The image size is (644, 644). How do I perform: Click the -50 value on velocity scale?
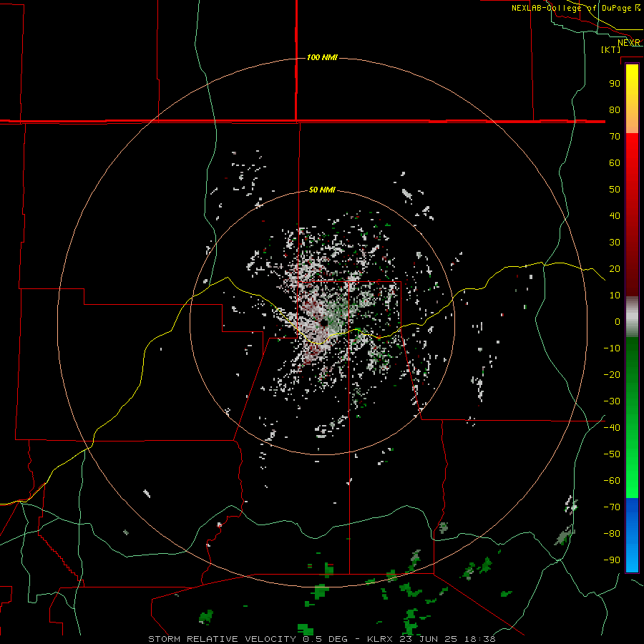click(612, 454)
